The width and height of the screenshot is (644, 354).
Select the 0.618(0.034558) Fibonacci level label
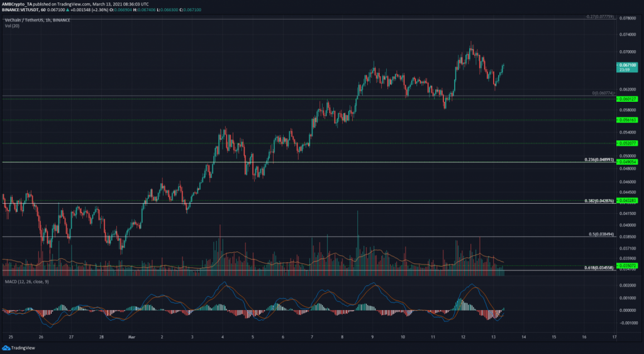[599, 267]
